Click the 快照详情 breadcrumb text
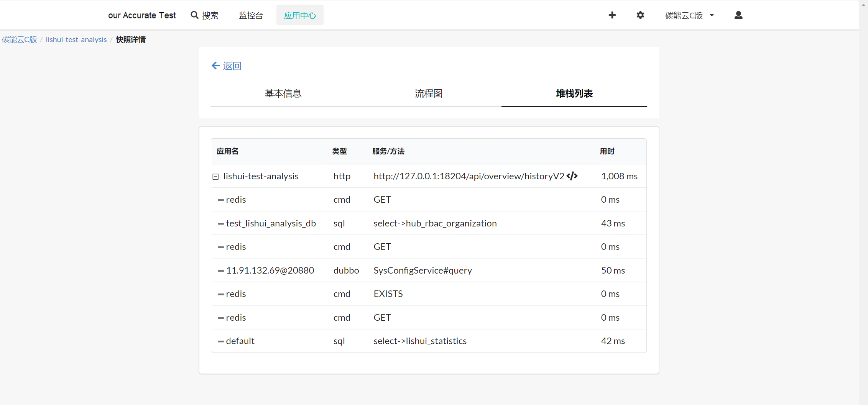Viewport: 868px width, 405px height. 131,39
